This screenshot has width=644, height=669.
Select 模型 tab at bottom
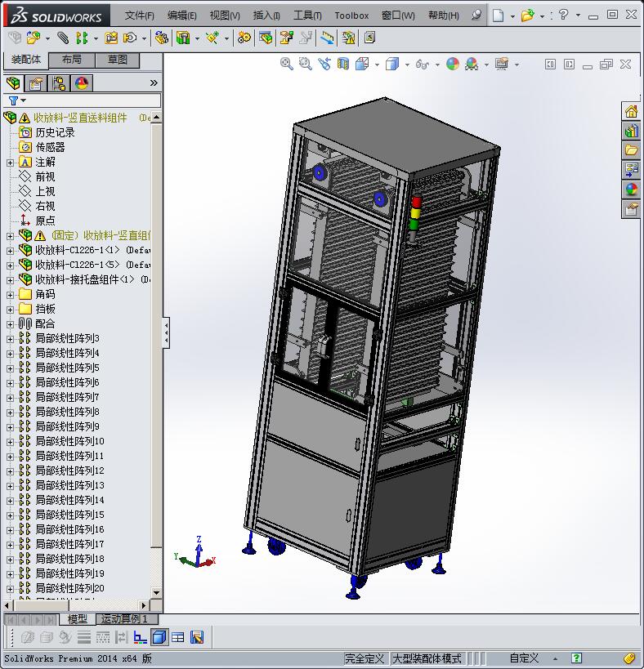pos(78,618)
